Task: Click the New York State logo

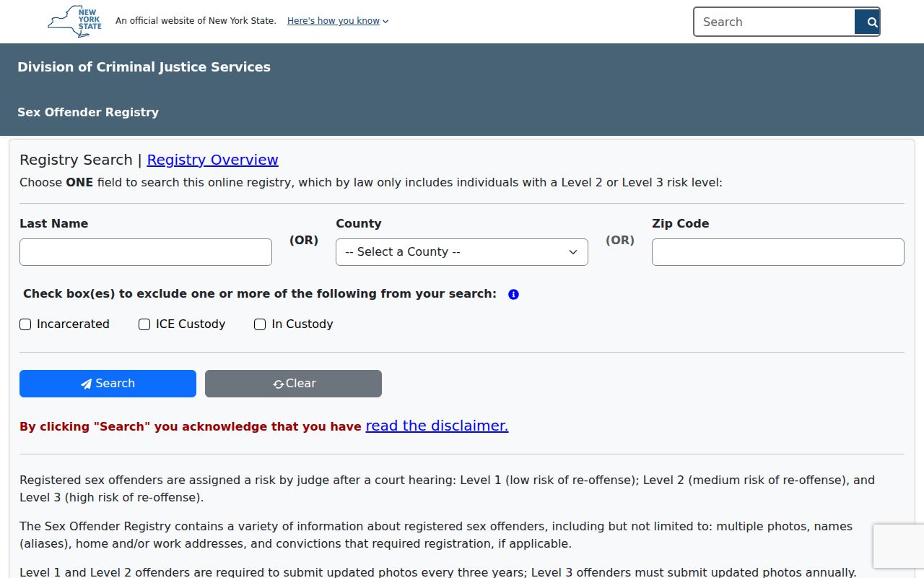Action: (x=75, y=21)
